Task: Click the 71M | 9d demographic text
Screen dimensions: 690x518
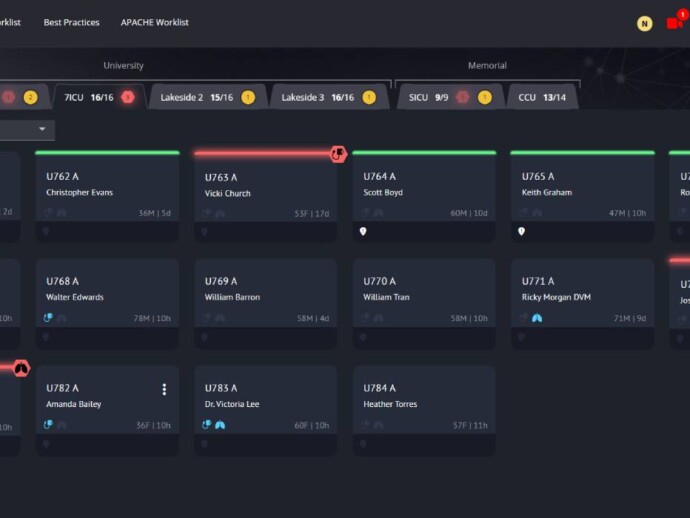Action: (630, 318)
